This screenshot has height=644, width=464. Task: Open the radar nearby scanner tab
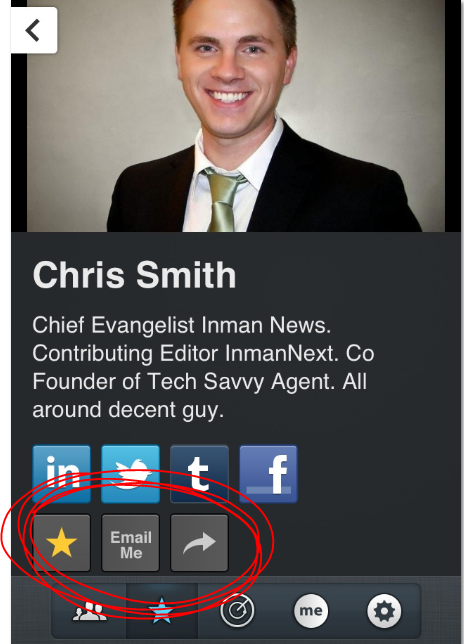tap(237, 610)
